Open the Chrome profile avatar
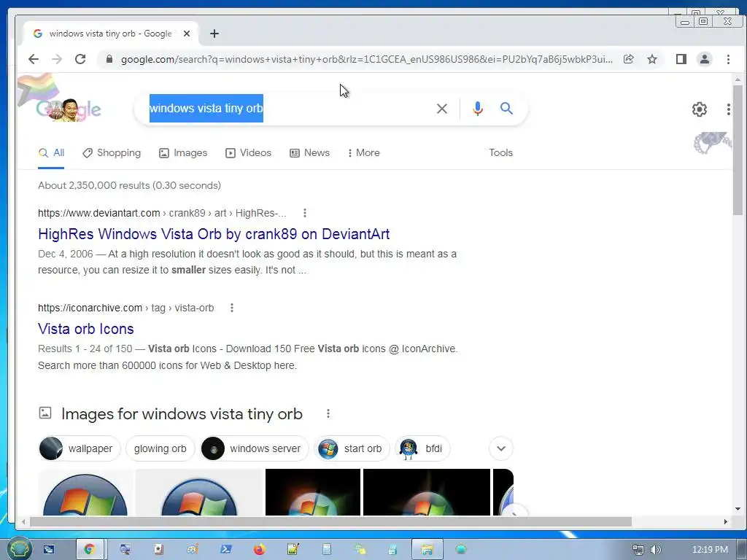The height and width of the screenshot is (560, 747). coord(705,59)
